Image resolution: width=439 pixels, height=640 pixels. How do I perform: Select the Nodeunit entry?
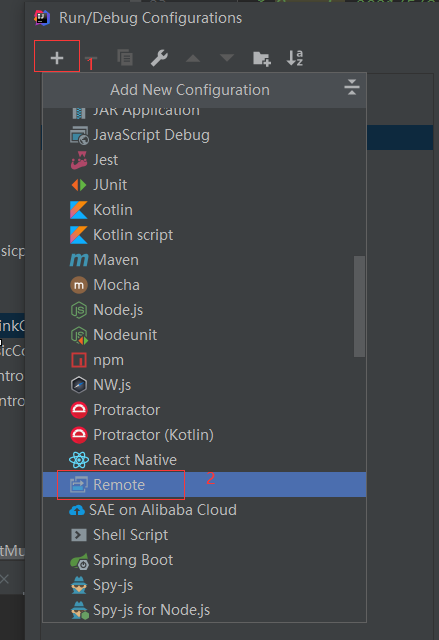click(204, 335)
